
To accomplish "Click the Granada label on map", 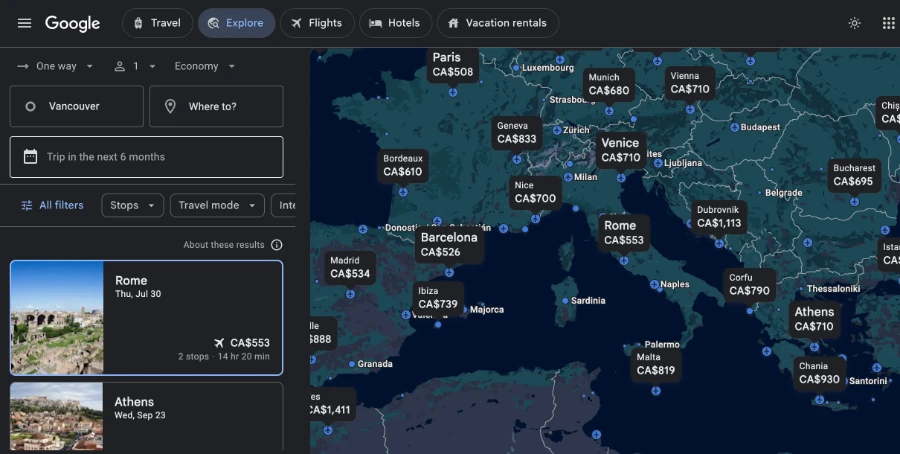I will point(375,364).
